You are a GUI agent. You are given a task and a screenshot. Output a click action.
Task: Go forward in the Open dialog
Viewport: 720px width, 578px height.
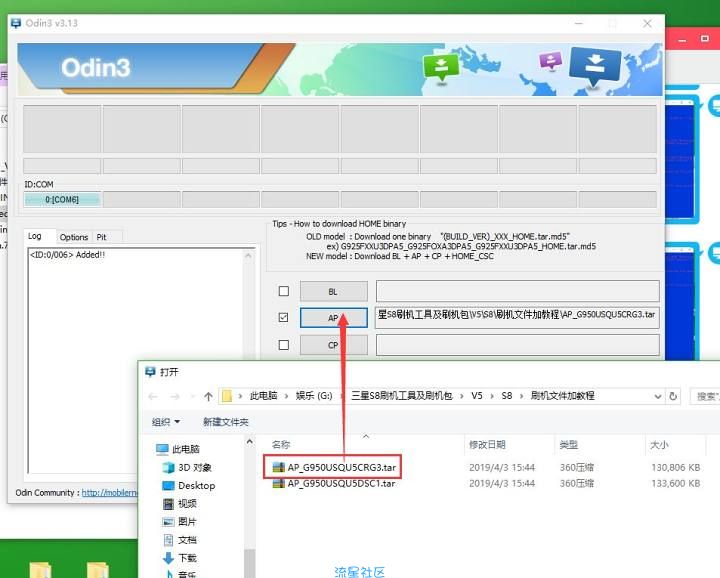tap(174, 396)
